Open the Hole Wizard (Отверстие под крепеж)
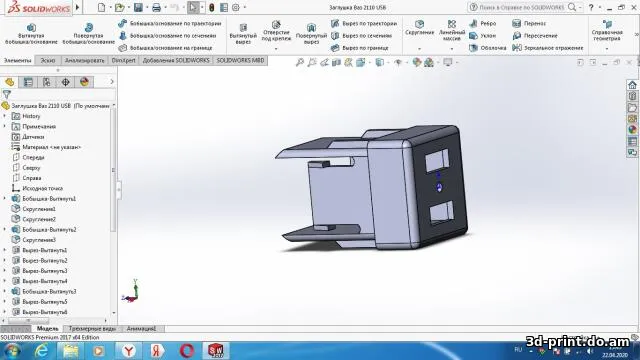Viewport: 640px width, 360px height. click(x=276, y=31)
